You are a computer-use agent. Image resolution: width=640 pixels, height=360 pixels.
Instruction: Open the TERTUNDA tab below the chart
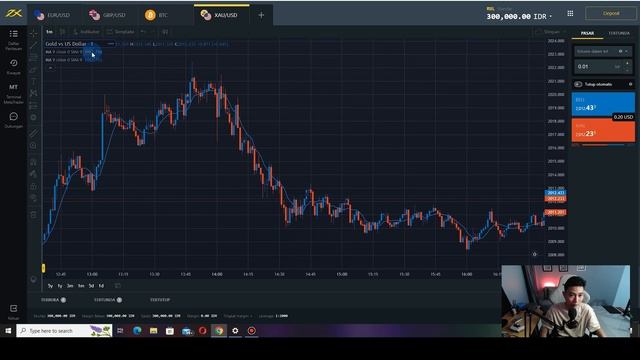point(108,300)
